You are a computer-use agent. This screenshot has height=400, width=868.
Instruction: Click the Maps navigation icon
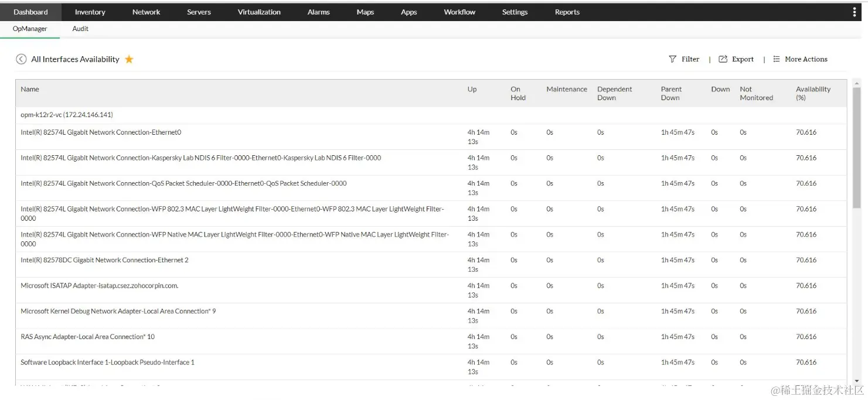click(365, 11)
